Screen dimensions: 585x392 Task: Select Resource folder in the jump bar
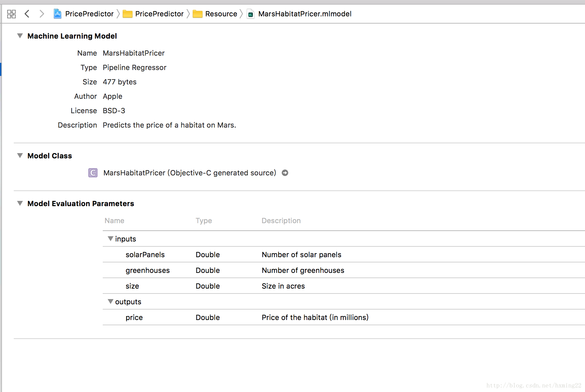(x=221, y=14)
